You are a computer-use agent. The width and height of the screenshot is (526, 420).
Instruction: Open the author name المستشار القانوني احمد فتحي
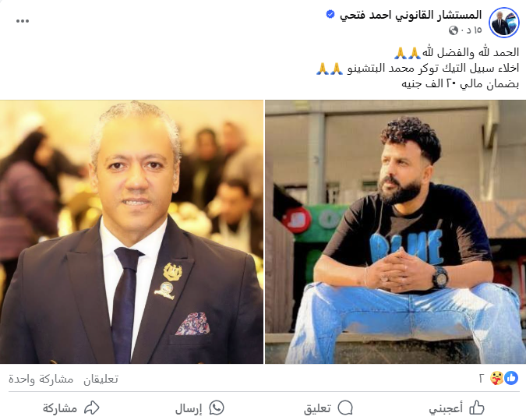click(x=411, y=15)
